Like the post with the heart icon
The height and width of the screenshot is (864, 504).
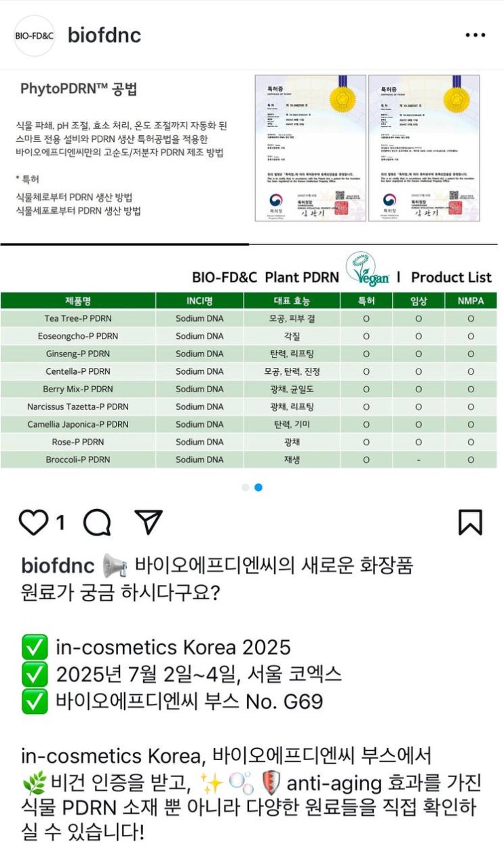click(x=33, y=523)
